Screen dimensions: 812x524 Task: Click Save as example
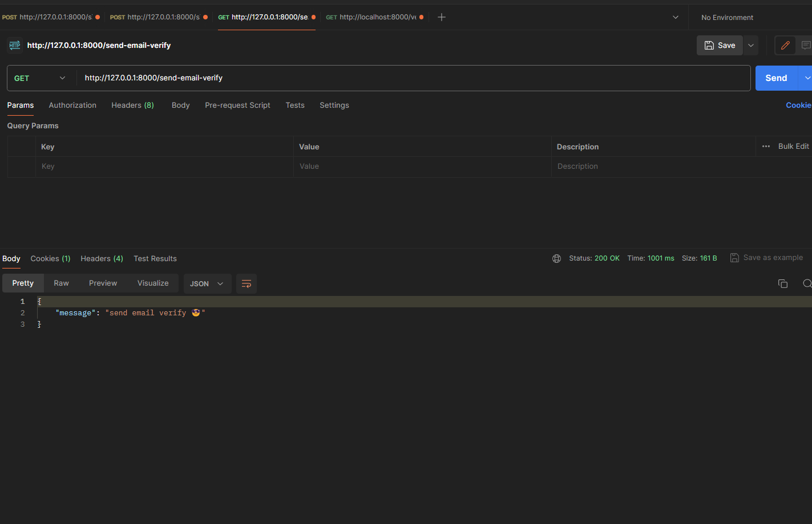773,258
